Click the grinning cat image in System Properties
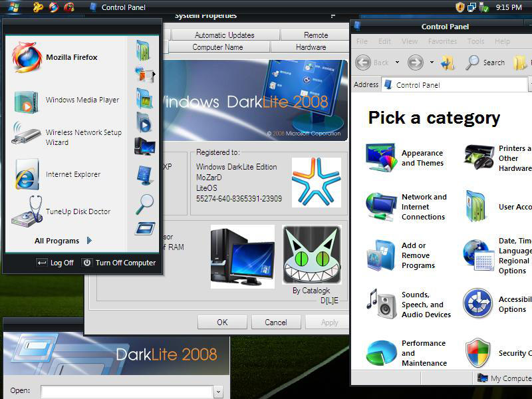This screenshot has width=532, height=399. pos(312,255)
